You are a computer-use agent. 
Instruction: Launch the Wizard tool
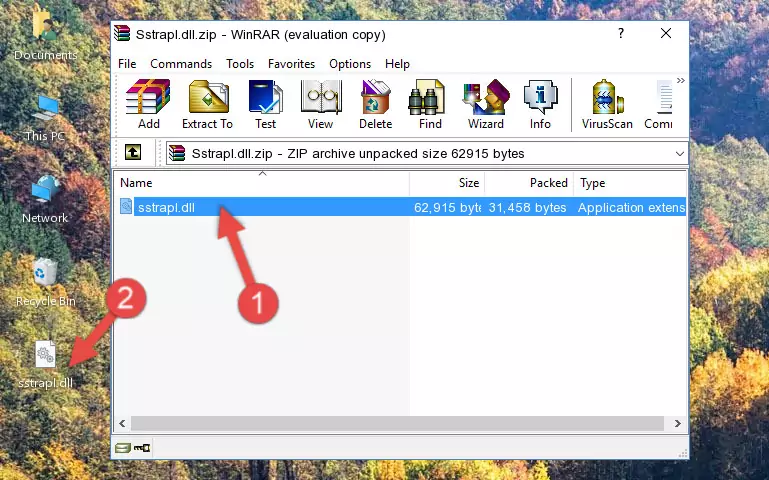(486, 104)
